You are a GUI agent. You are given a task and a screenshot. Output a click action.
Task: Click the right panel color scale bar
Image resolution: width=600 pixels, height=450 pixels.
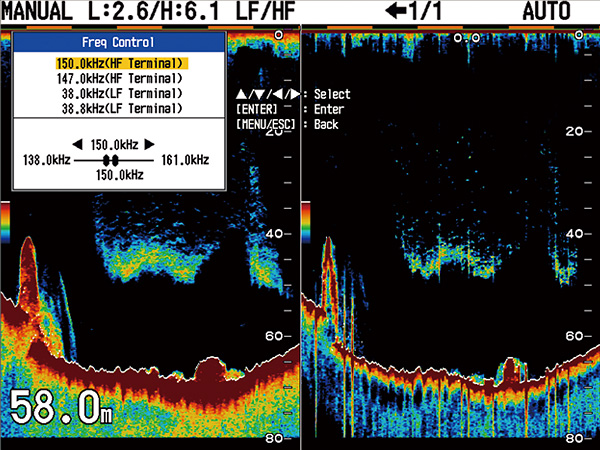pyautogui.click(x=307, y=223)
